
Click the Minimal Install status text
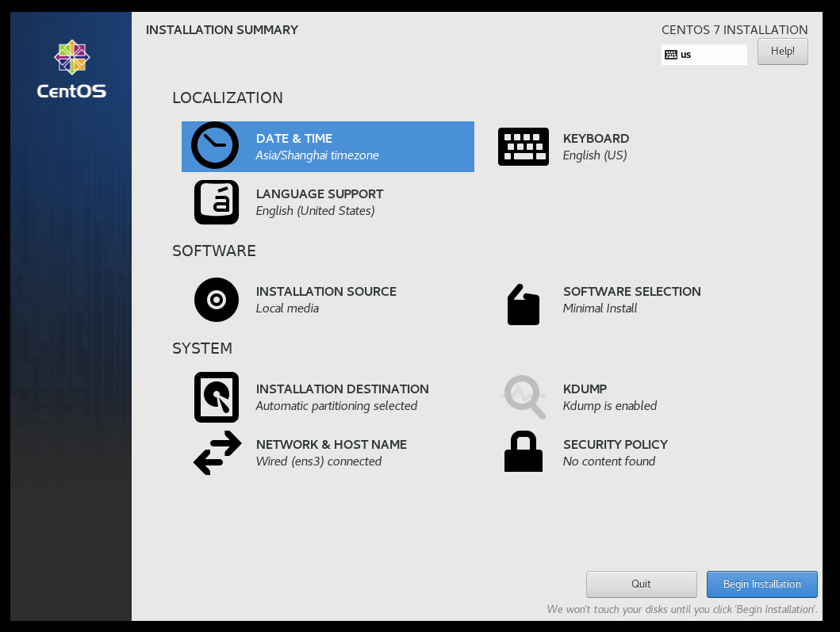tap(600, 308)
